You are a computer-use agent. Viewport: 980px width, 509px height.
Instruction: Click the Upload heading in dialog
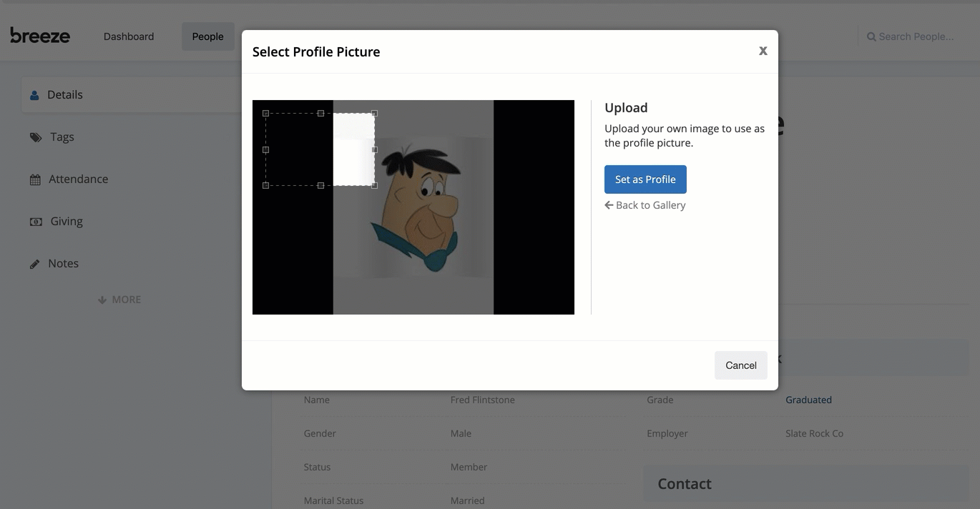pos(626,108)
